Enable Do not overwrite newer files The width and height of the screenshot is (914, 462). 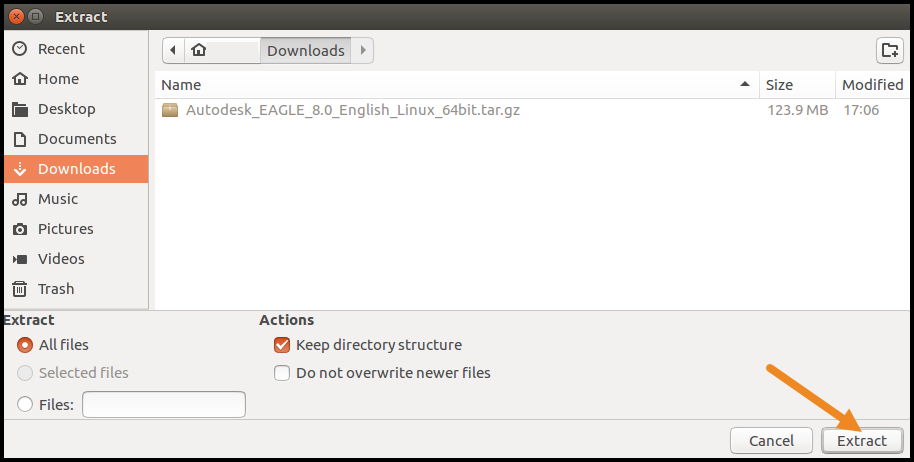tap(281, 373)
